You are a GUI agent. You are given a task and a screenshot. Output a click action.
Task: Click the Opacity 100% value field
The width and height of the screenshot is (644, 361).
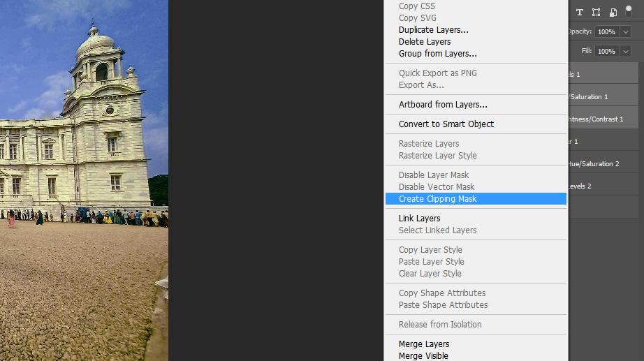[606, 31]
